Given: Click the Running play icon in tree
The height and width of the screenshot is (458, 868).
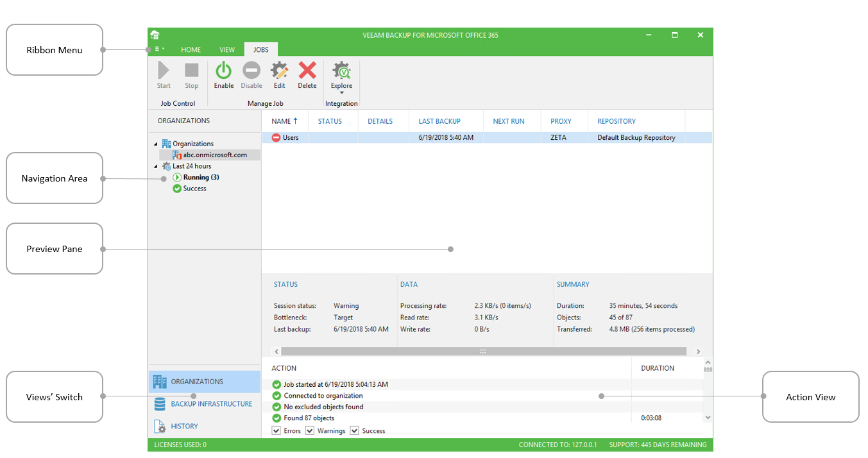Looking at the screenshot, I should pos(177,177).
